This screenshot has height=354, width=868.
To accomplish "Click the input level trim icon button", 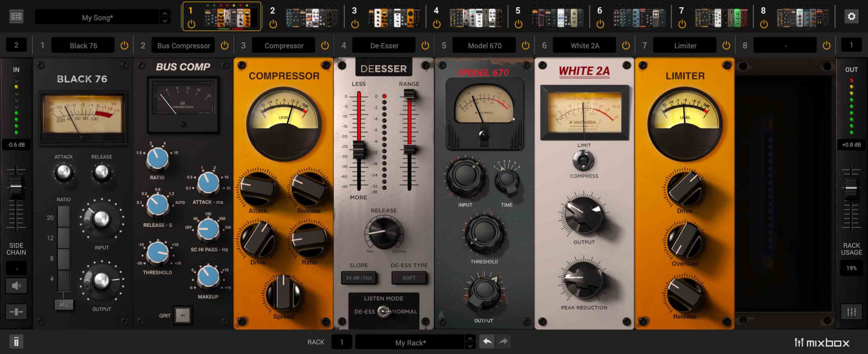I will 16,312.
